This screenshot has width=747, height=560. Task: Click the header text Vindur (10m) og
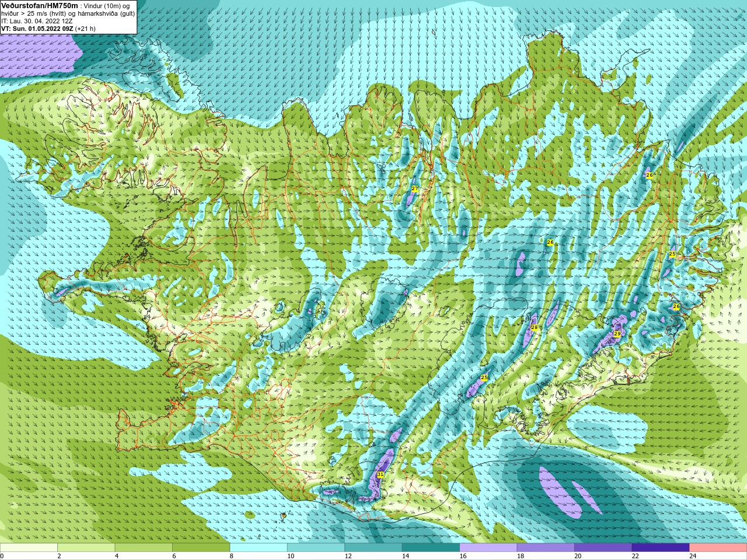click(x=108, y=6)
